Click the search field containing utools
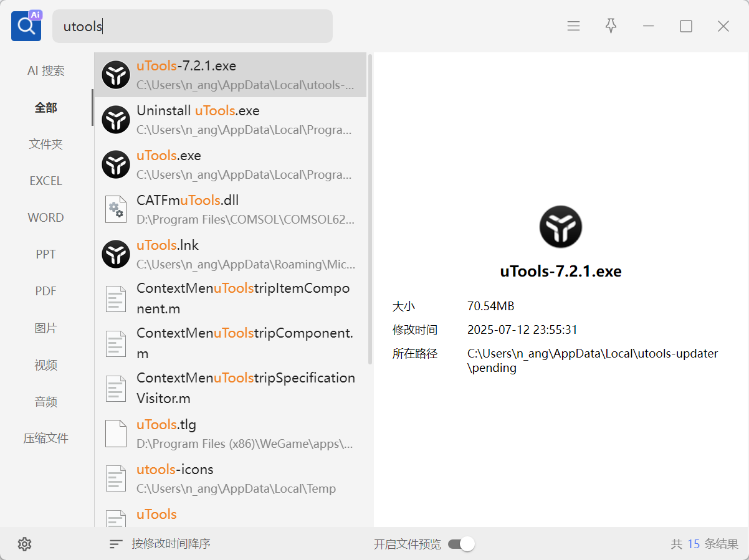The width and height of the screenshot is (749, 560). (x=193, y=26)
